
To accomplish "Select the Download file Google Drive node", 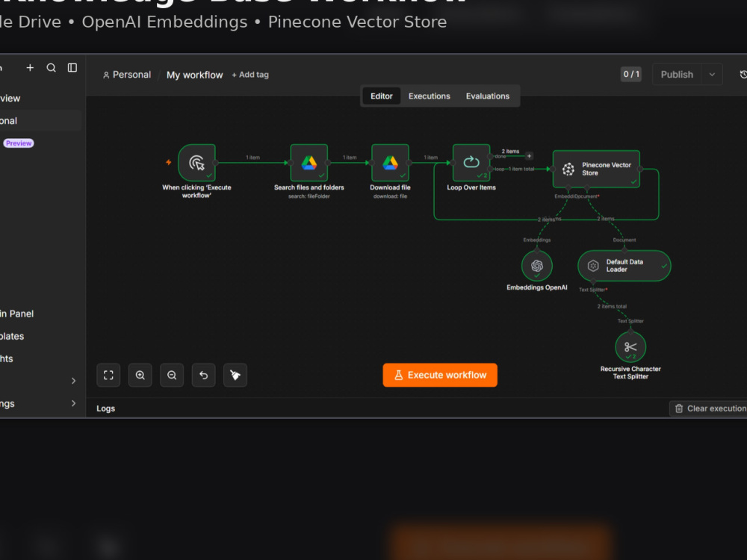I will 390,162.
